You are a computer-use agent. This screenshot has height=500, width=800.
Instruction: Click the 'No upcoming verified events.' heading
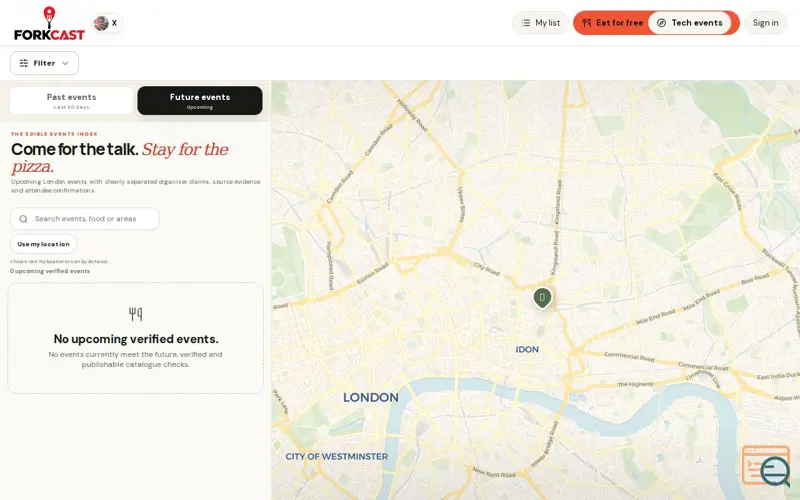tap(136, 339)
